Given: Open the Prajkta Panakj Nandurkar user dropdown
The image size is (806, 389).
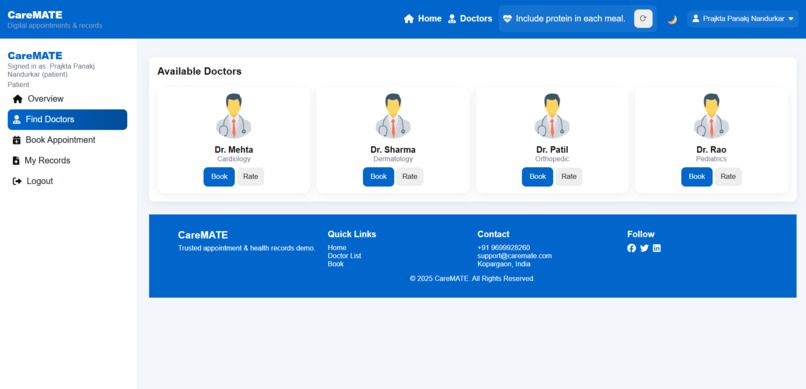Looking at the screenshot, I should point(743,19).
